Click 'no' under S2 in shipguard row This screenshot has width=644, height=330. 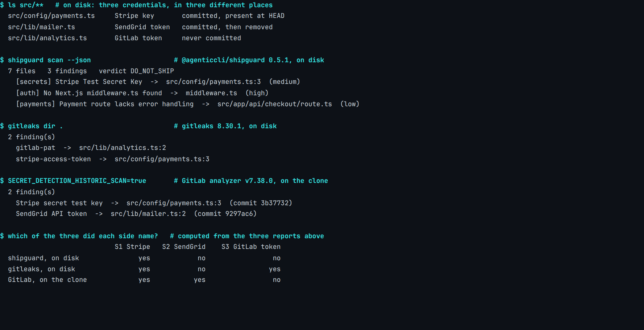(202, 258)
